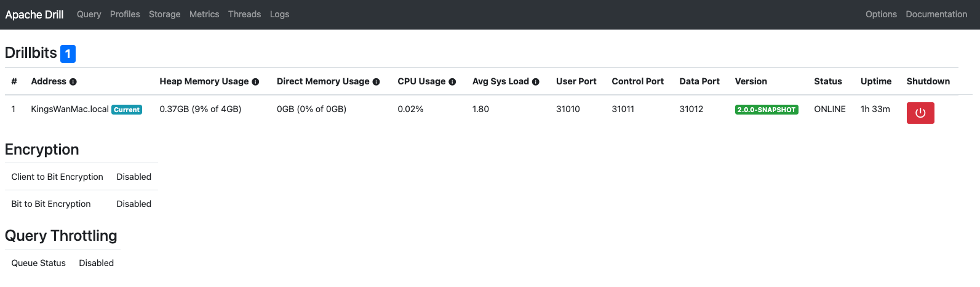Open the Threads navigation item
980x287 pixels.
(x=244, y=14)
